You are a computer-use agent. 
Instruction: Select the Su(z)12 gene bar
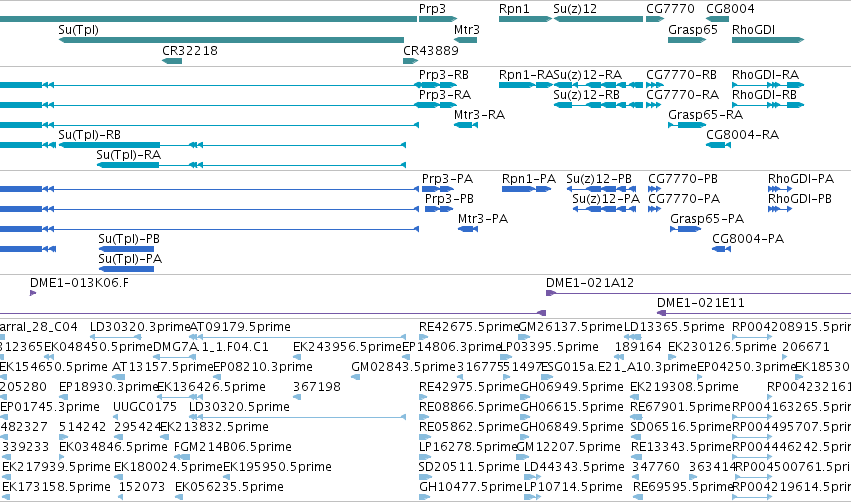(598, 19)
